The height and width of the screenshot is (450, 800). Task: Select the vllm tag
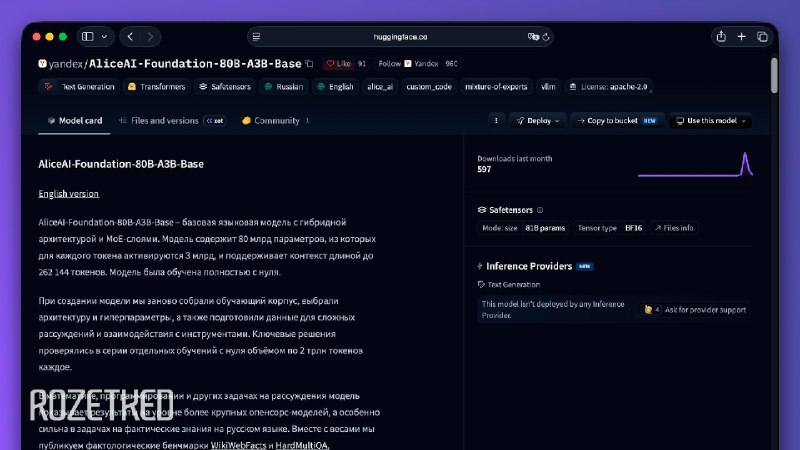click(548, 87)
